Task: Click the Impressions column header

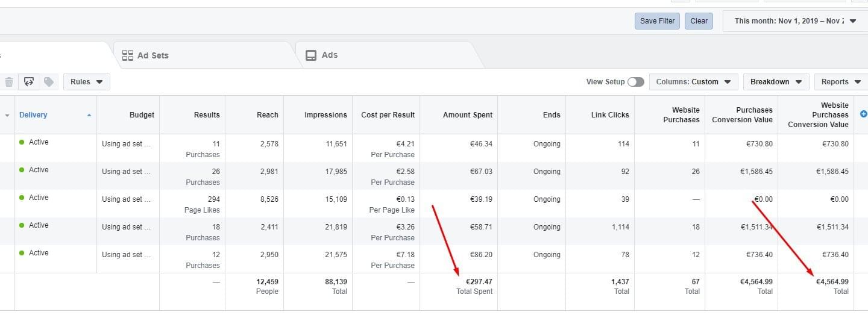Action: pyautogui.click(x=325, y=115)
